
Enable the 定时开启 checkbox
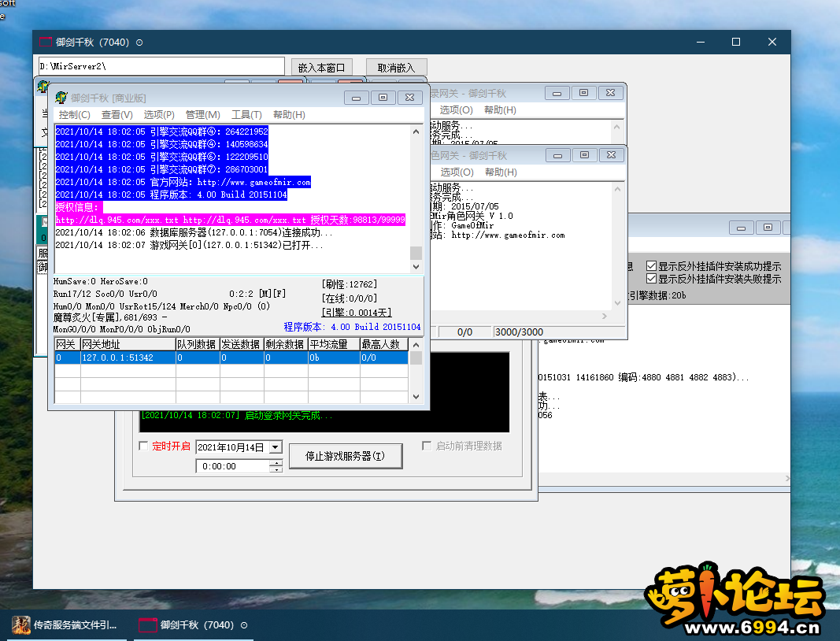coord(143,446)
